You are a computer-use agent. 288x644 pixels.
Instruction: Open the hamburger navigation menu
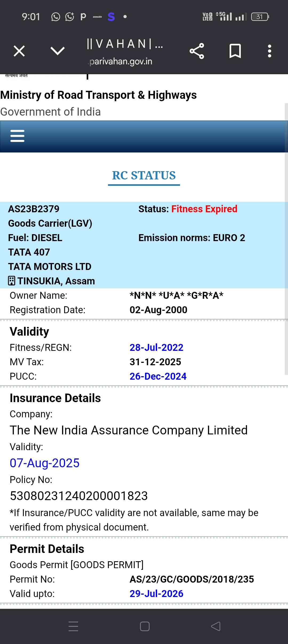point(17,136)
